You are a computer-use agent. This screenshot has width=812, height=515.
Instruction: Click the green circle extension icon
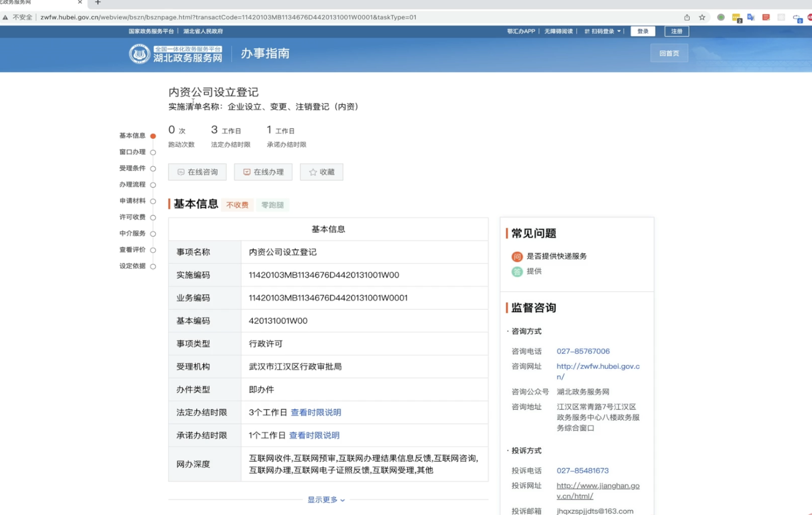coord(721,17)
